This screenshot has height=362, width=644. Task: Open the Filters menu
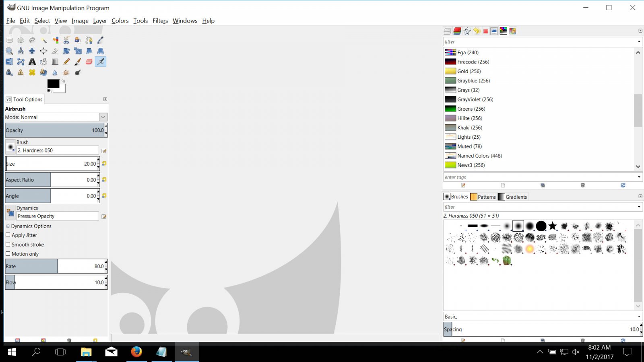[160, 21]
